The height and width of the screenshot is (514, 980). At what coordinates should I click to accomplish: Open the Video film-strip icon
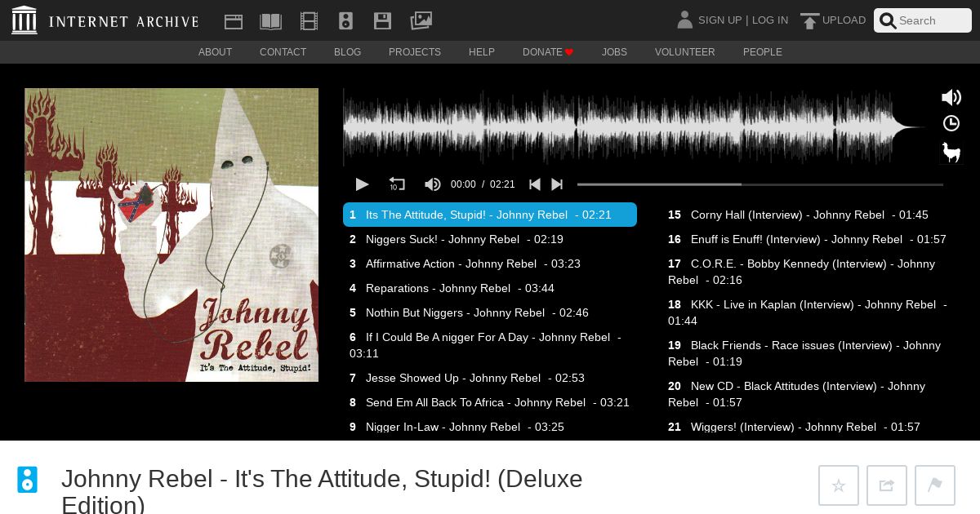tap(309, 21)
